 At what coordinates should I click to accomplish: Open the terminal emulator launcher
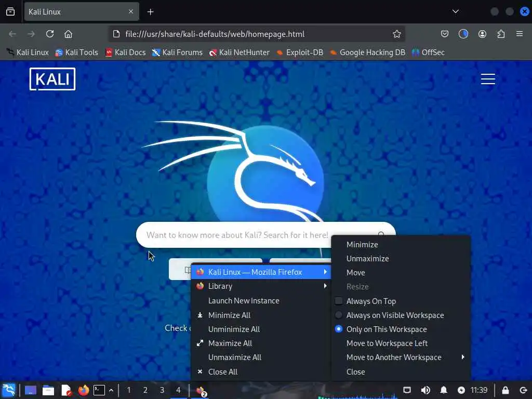pyautogui.click(x=99, y=390)
